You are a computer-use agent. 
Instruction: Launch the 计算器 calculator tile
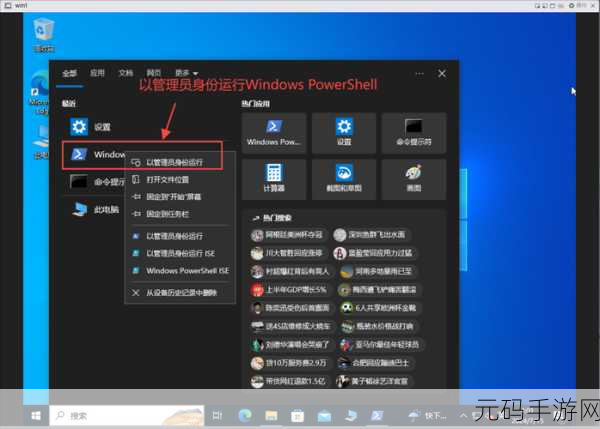click(274, 179)
